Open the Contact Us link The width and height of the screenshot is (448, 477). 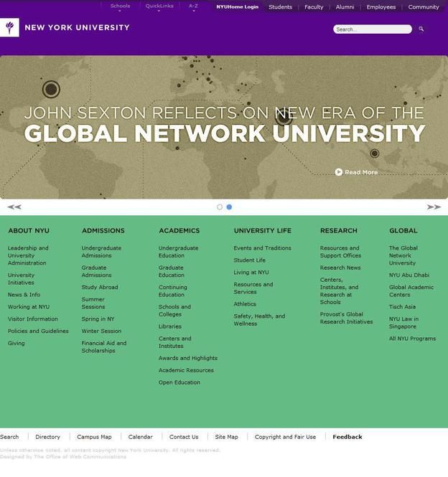[x=184, y=437]
